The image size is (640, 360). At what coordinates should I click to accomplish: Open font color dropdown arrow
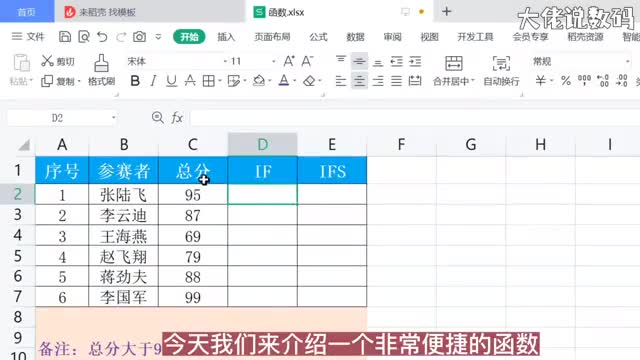pos(295,81)
